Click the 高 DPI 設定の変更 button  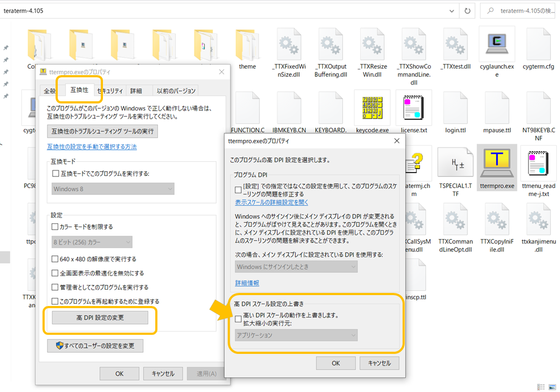pyautogui.click(x=100, y=317)
